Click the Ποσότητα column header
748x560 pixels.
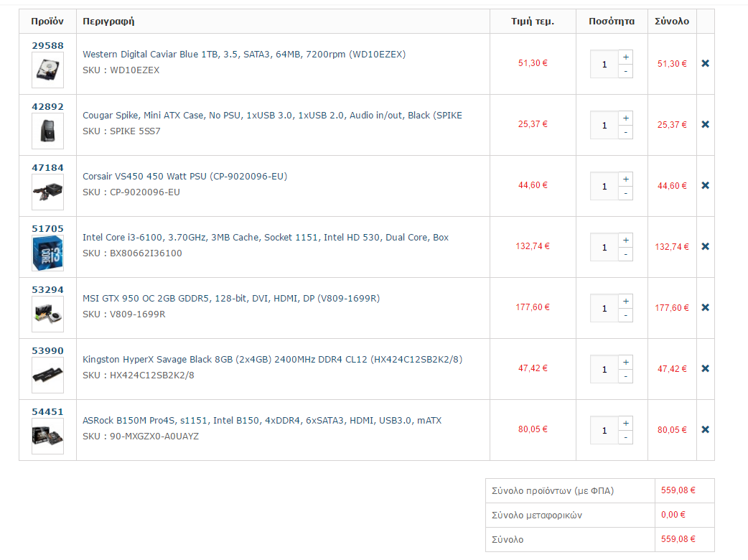point(612,22)
